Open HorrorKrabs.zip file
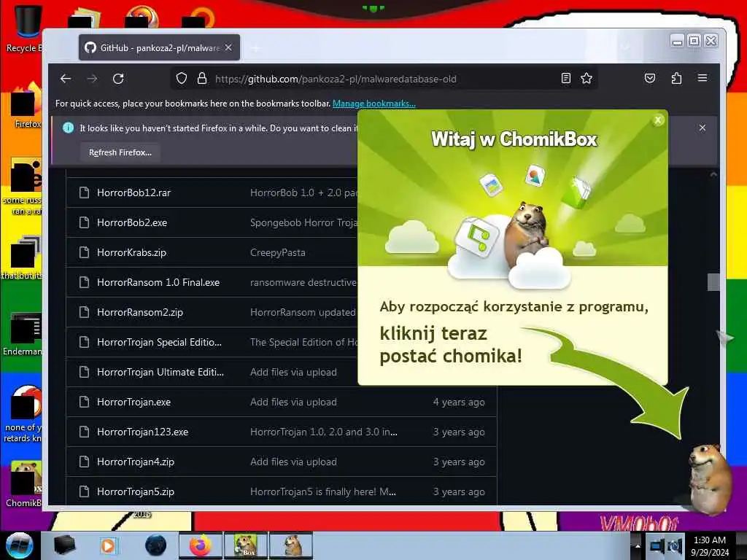The width and height of the screenshot is (747, 560). [131, 253]
